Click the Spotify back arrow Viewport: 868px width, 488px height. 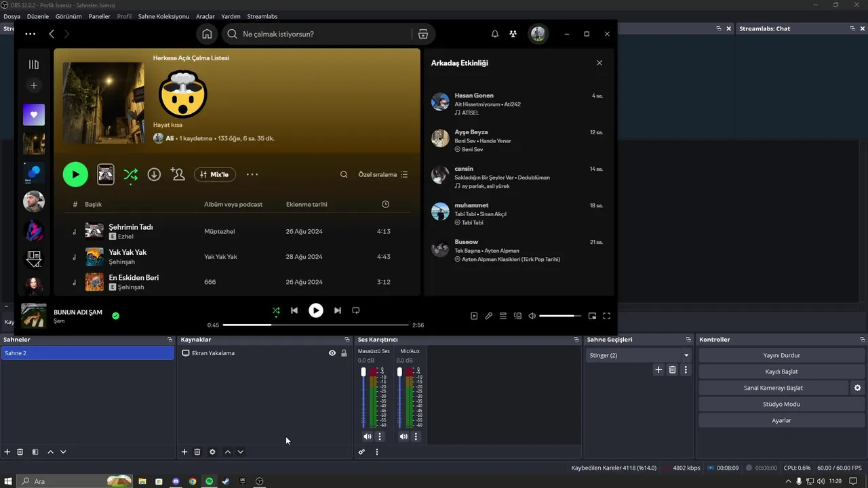52,34
